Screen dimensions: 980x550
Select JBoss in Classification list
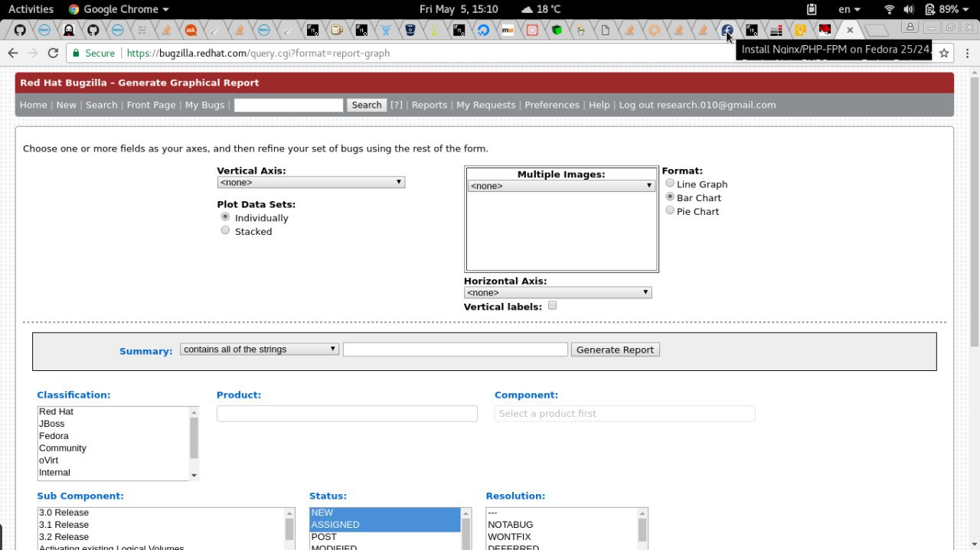pyautogui.click(x=113, y=424)
